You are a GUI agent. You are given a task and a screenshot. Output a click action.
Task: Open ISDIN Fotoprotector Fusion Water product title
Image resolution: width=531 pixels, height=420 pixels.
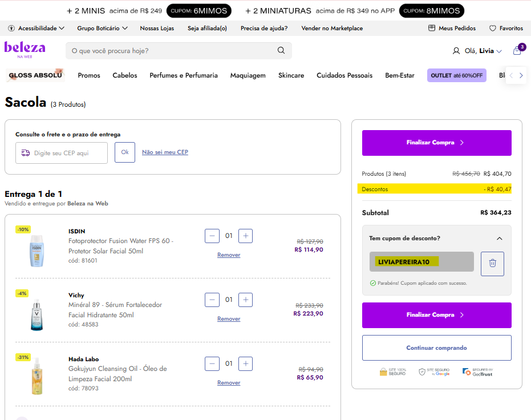click(x=121, y=246)
